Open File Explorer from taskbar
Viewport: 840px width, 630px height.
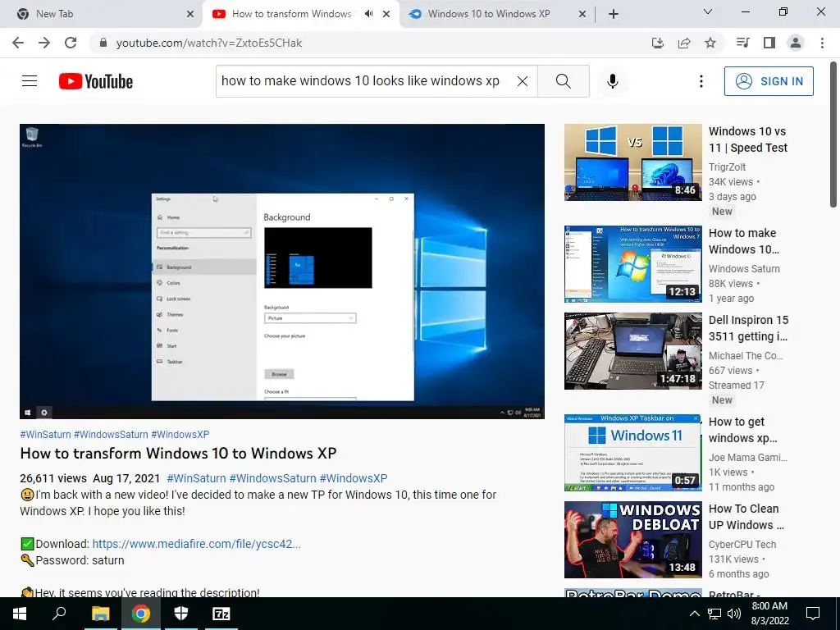tap(100, 614)
